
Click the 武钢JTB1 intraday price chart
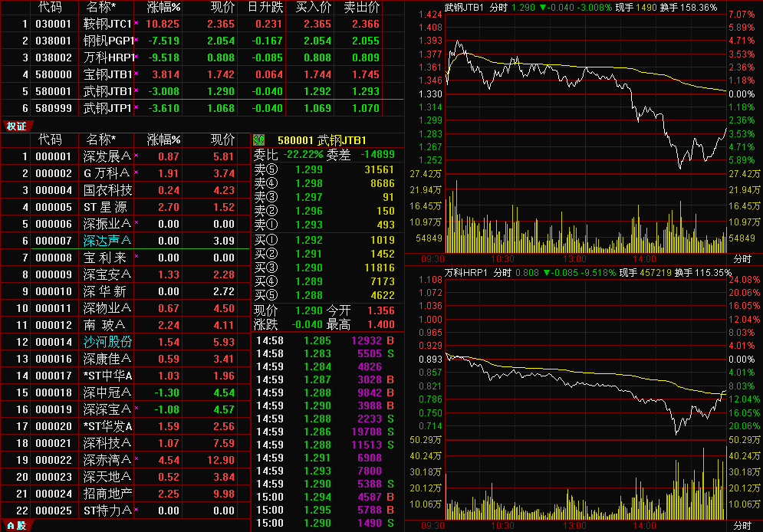point(584,92)
